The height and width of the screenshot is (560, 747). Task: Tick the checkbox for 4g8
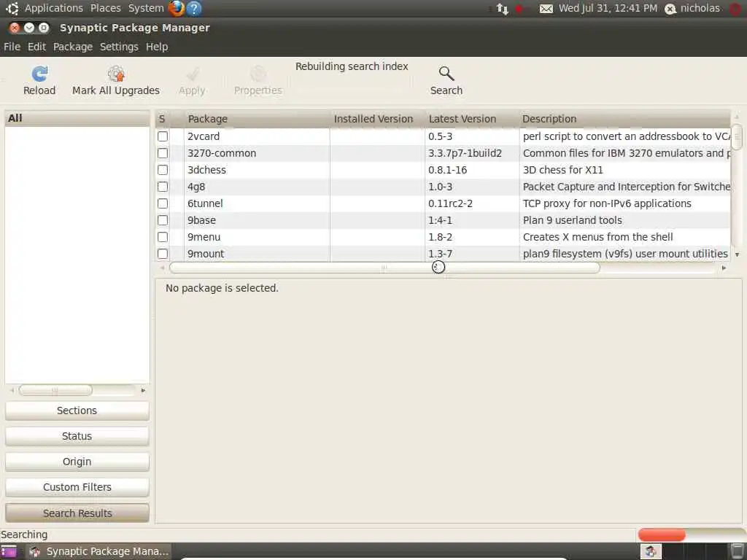tap(163, 187)
